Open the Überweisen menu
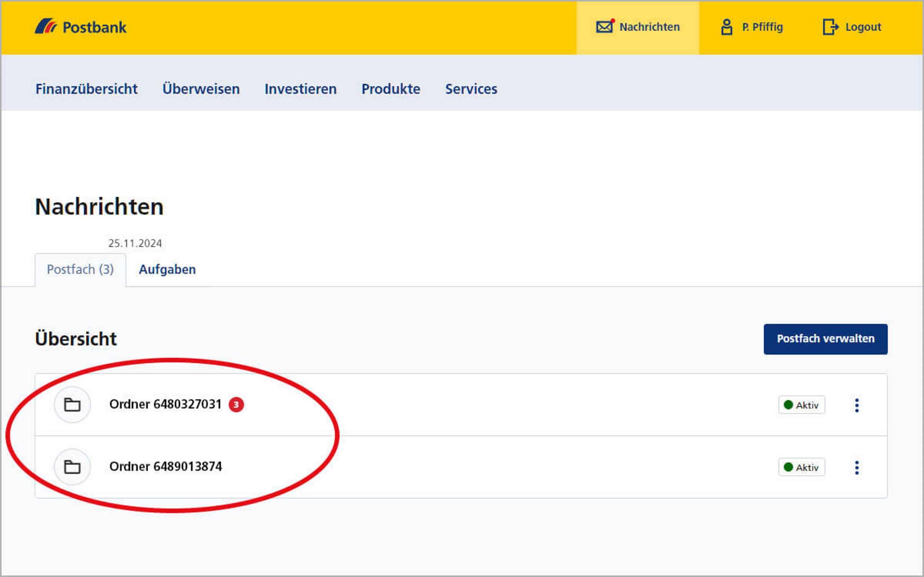The width and height of the screenshot is (924, 577). [201, 89]
